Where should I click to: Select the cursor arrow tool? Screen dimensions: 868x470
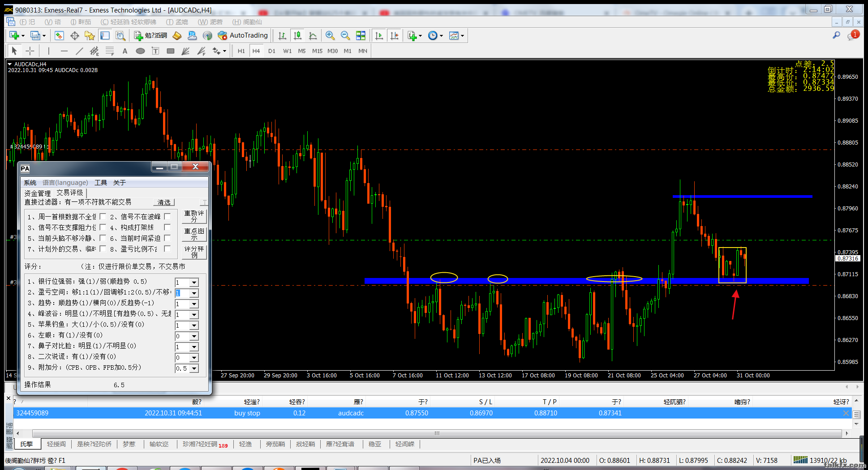[14, 51]
